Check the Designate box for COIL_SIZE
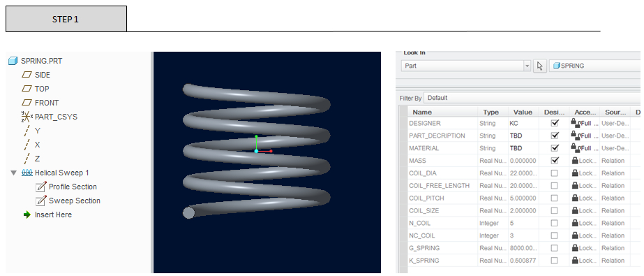The width and height of the screenshot is (644, 276). [555, 210]
